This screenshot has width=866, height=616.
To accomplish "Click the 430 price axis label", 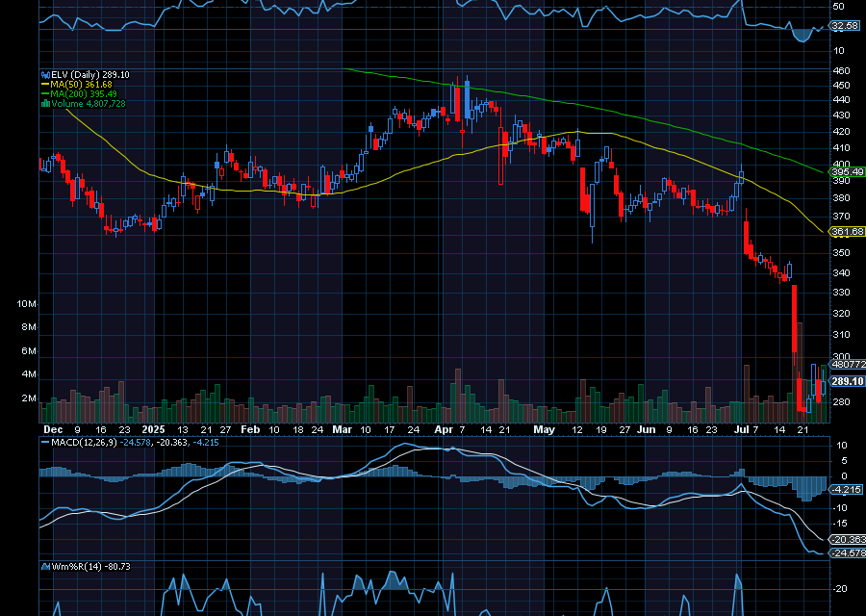I will [841, 115].
